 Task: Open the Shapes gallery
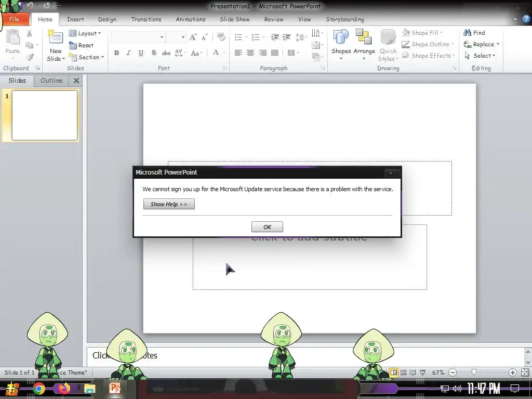coord(341,45)
